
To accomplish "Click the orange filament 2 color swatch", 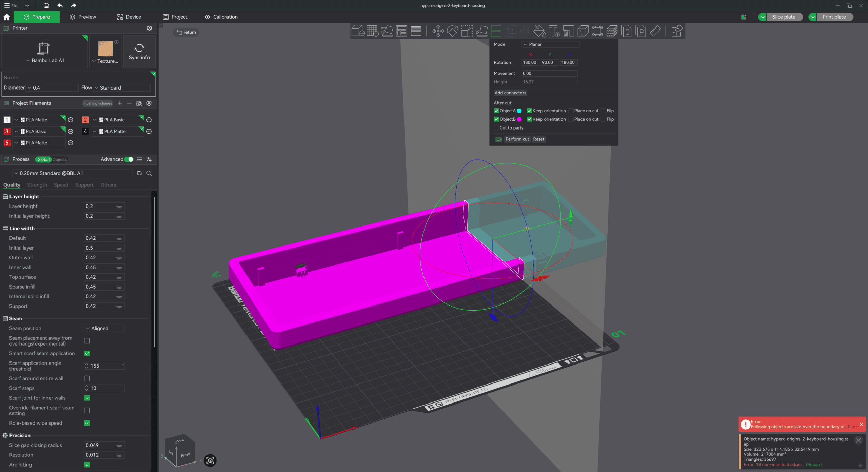I will [85, 120].
